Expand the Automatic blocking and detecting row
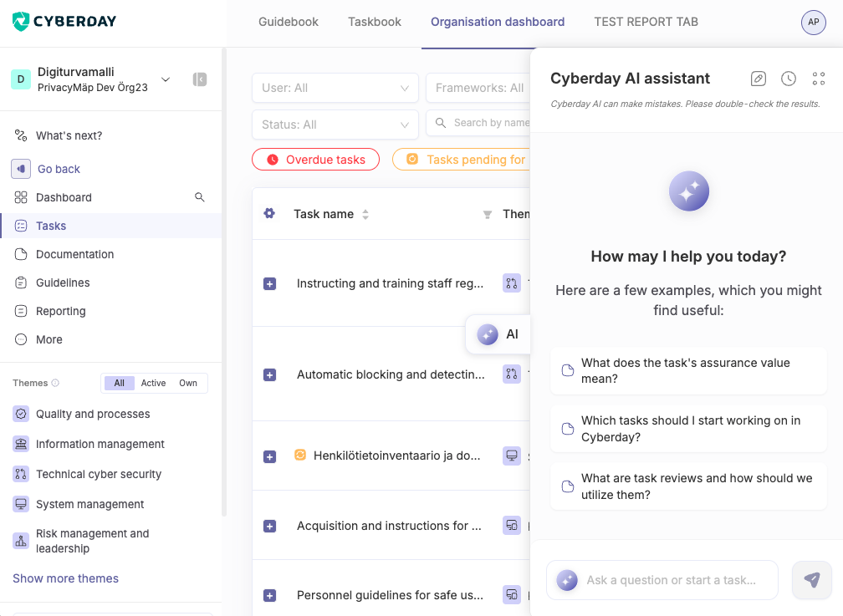This screenshot has width=843, height=616. [270, 374]
